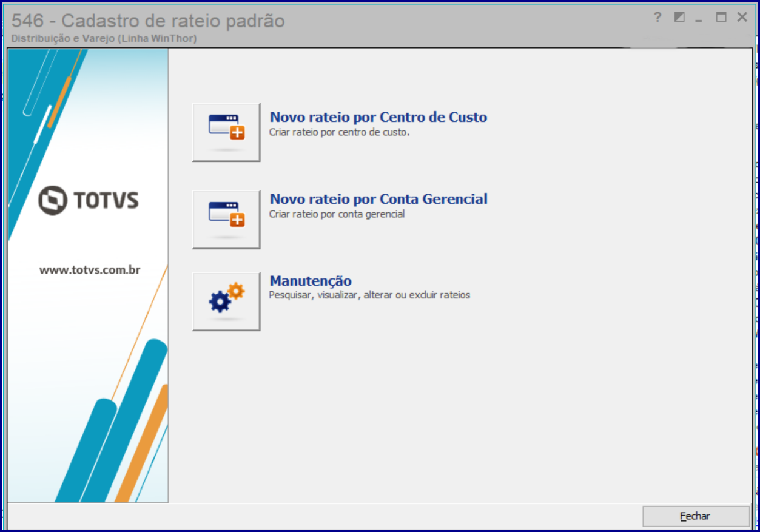This screenshot has width=760, height=532.
Task: Open new managerial account allocation icon button
Action: click(226, 220)
